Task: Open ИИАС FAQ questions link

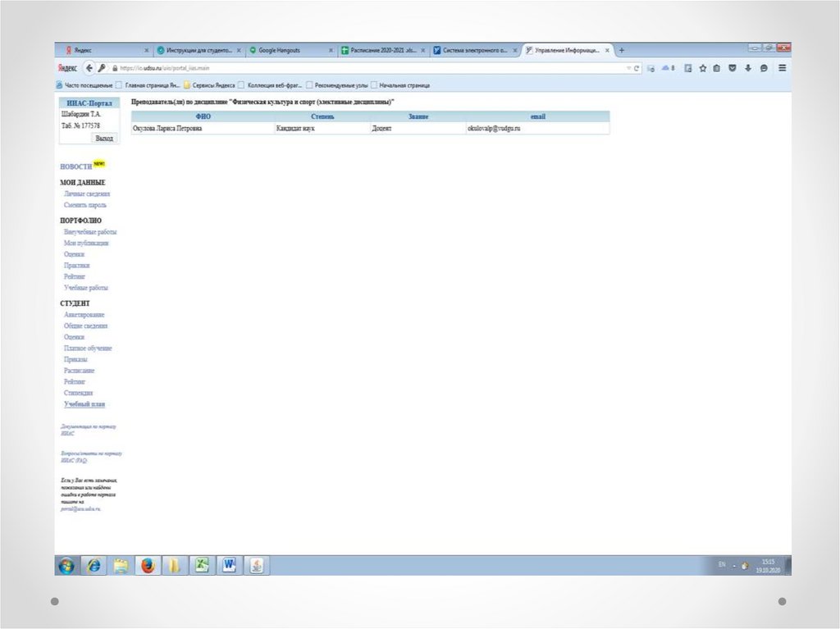Action: (x=91, y=457)
